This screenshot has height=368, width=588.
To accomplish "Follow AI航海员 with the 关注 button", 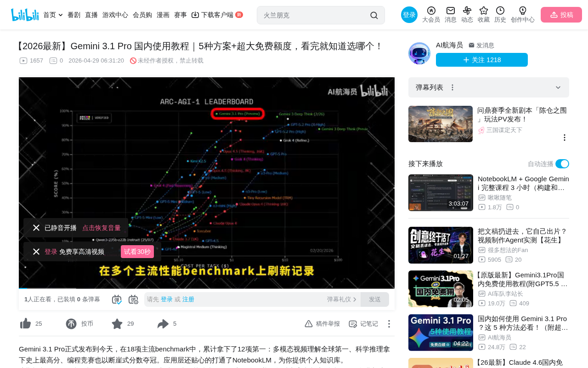I will point(482,60).
